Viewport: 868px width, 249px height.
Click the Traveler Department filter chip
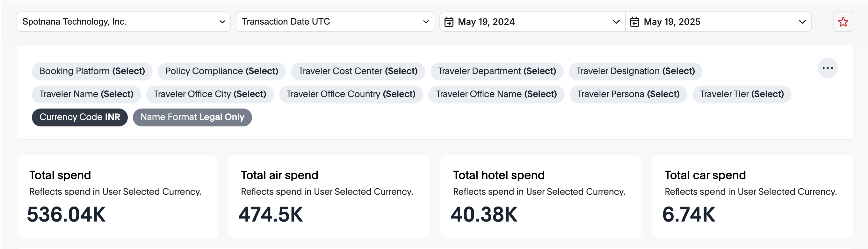pos(497,71)
